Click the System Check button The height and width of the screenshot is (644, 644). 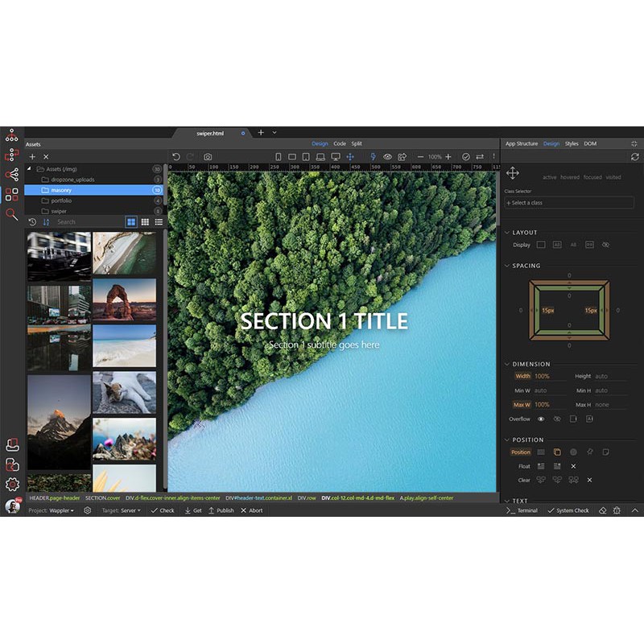point(568,510)
